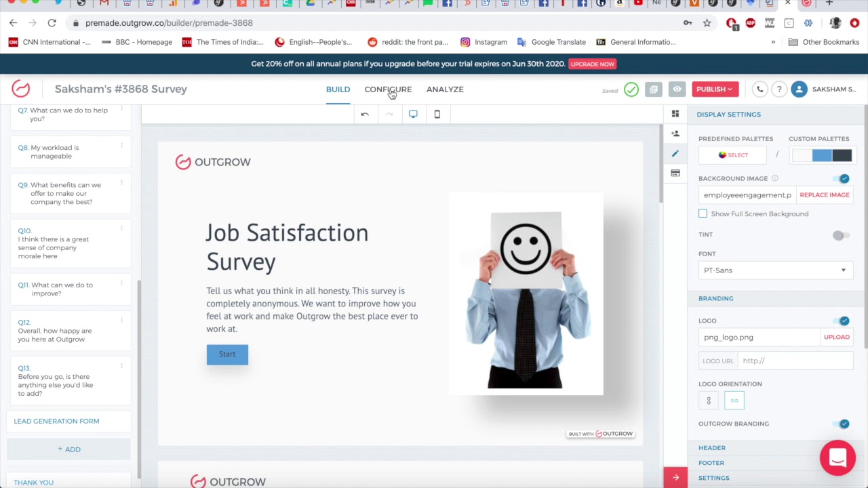Expand the Footer section
868x488 pixels.
coord(711,463)
